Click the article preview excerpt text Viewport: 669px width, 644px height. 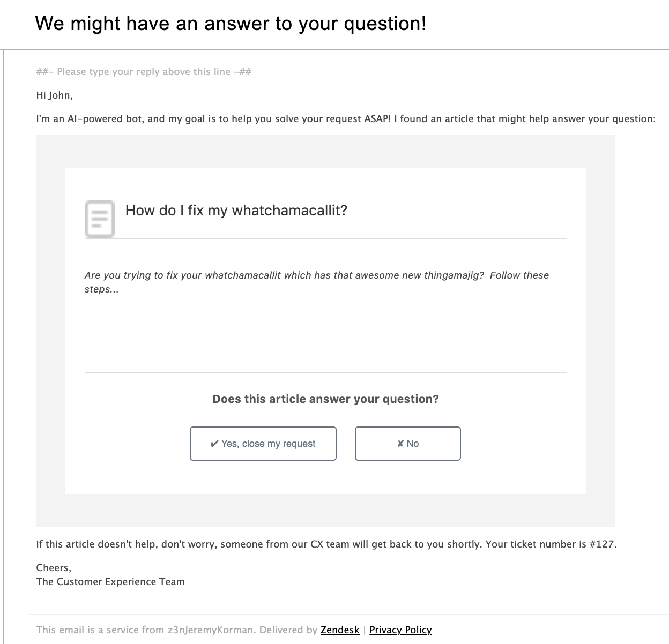pos(317,282)
